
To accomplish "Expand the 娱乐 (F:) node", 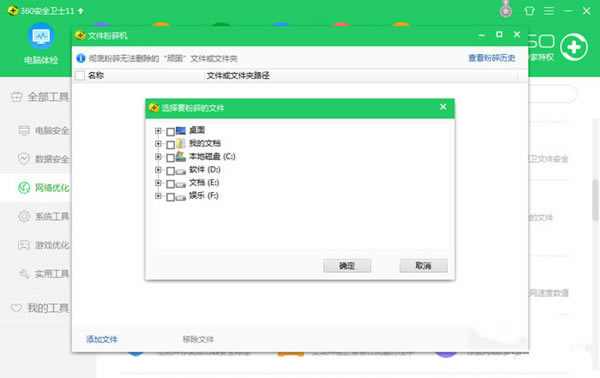I will 158,196.
